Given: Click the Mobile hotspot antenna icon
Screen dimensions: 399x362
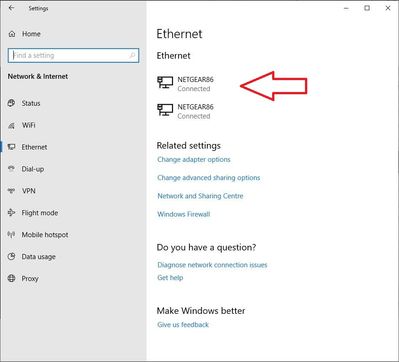Looking at the screenshot, I should pyautogui.click(x=12, y=235).
